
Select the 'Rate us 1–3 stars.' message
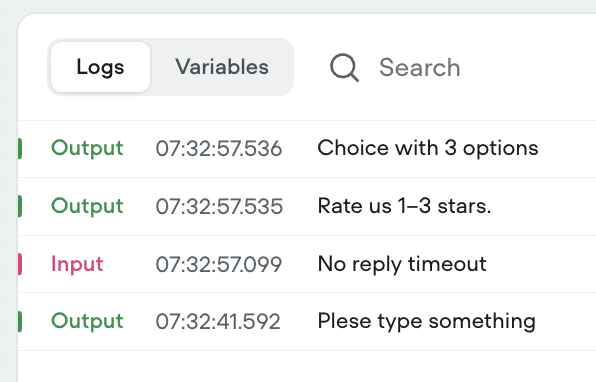click(x=404, y=206)
